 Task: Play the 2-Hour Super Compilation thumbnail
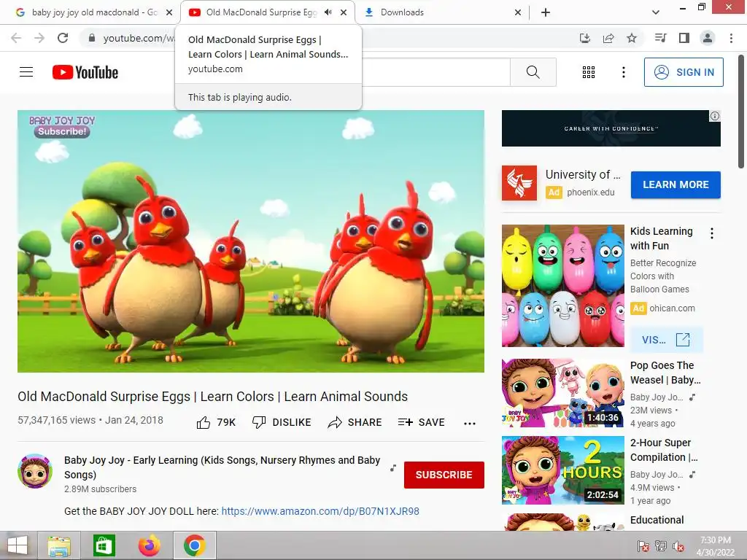tap(562, 470)
